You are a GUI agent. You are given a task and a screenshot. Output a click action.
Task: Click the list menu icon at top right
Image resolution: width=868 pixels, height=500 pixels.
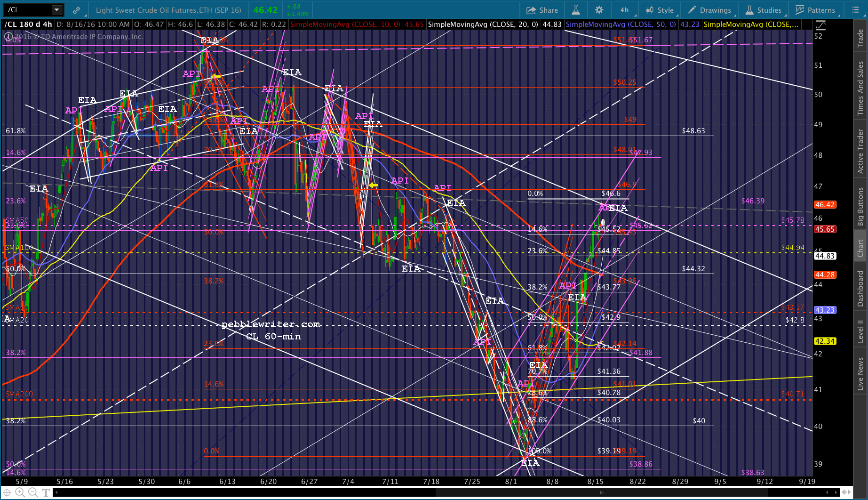tap(856, 10)
